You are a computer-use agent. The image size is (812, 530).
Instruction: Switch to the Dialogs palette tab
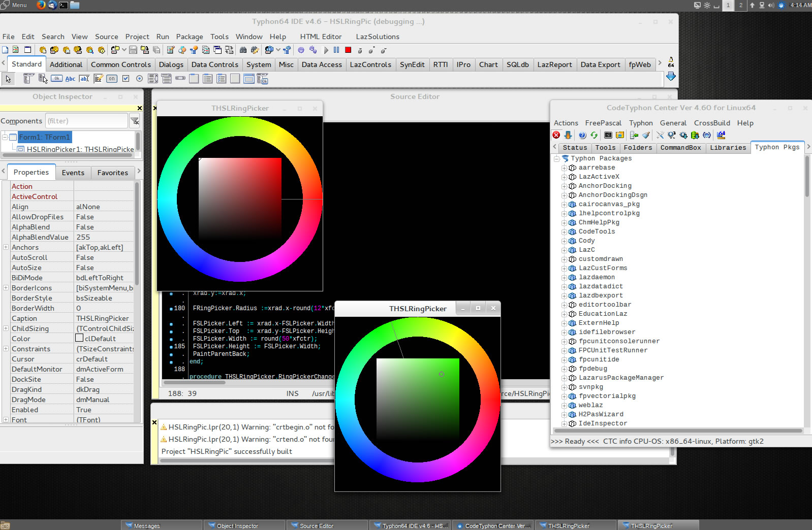tap(171, 64)
